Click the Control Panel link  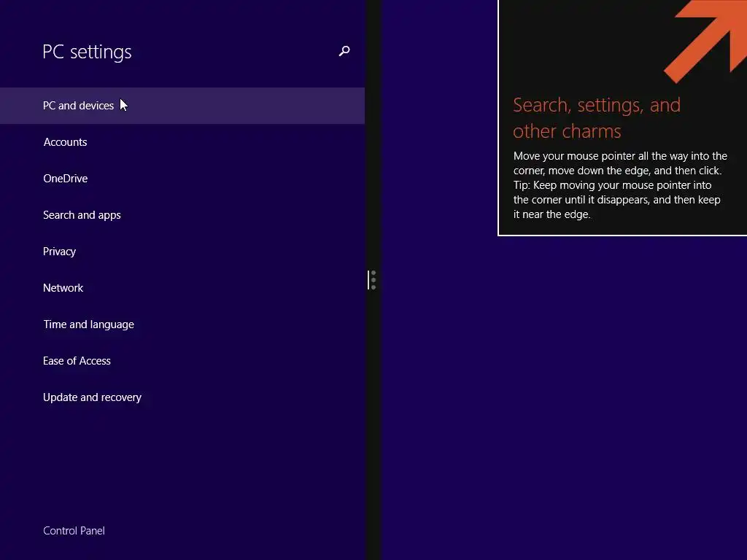click(74, 531)
